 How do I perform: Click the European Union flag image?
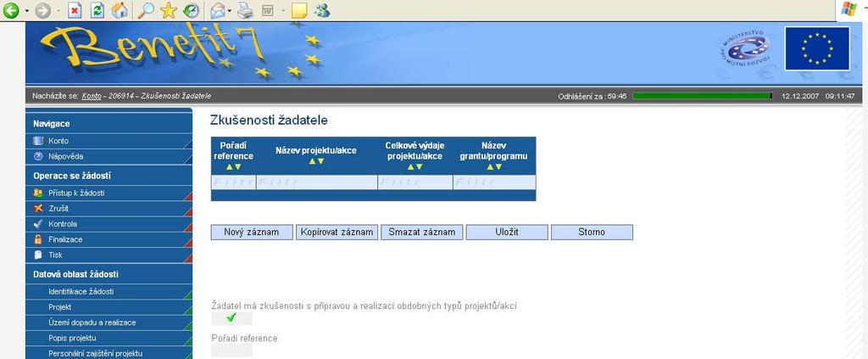tap(817, 48)
